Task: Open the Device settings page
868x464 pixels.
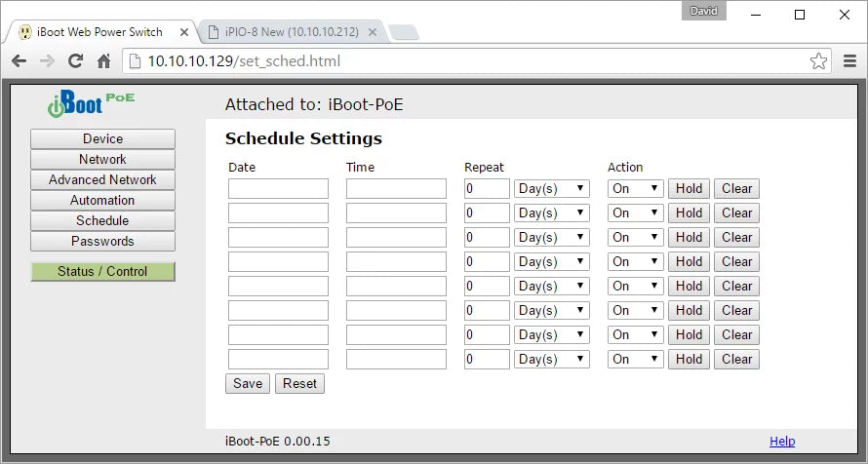Action: pyautogui.click(x=103, y=138)
